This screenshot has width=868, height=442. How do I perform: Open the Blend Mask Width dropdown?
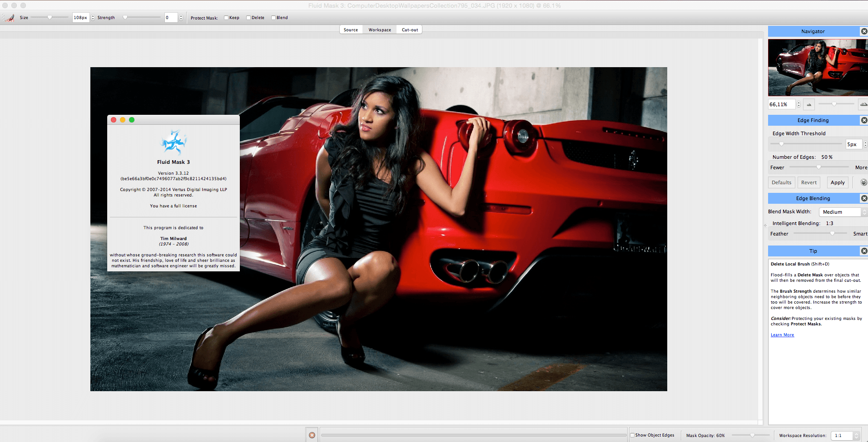[843, 212]
